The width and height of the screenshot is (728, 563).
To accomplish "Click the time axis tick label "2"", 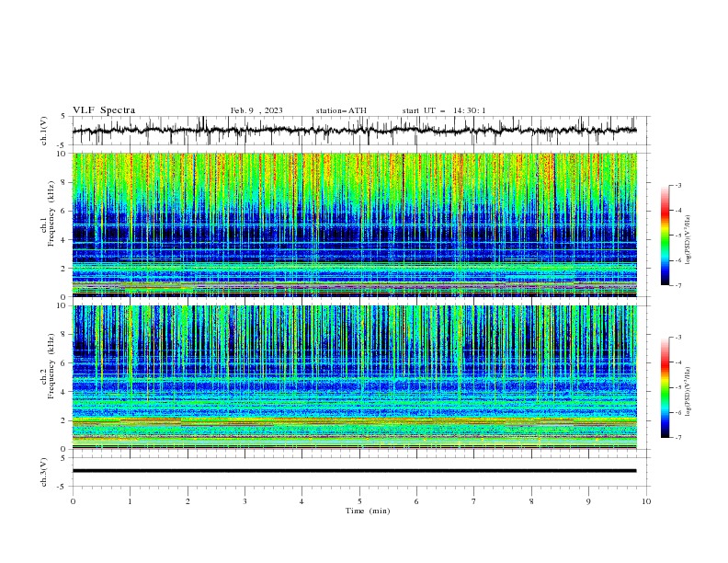I will (x=188, y=501).
